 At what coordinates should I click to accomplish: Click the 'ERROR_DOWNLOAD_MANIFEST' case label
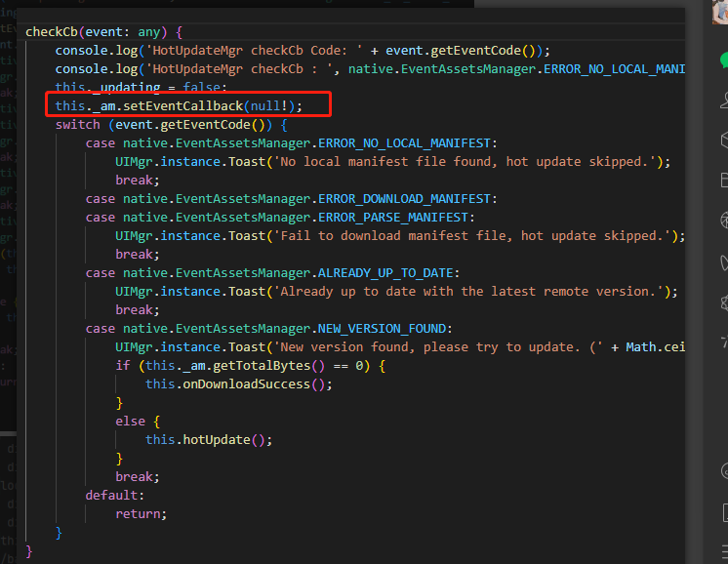291,199
